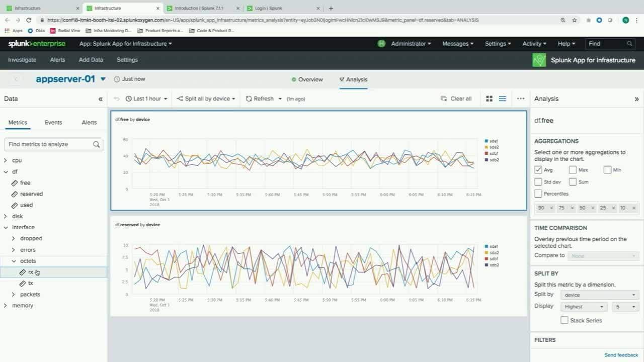Open the Administrator menu

(411, 44)
